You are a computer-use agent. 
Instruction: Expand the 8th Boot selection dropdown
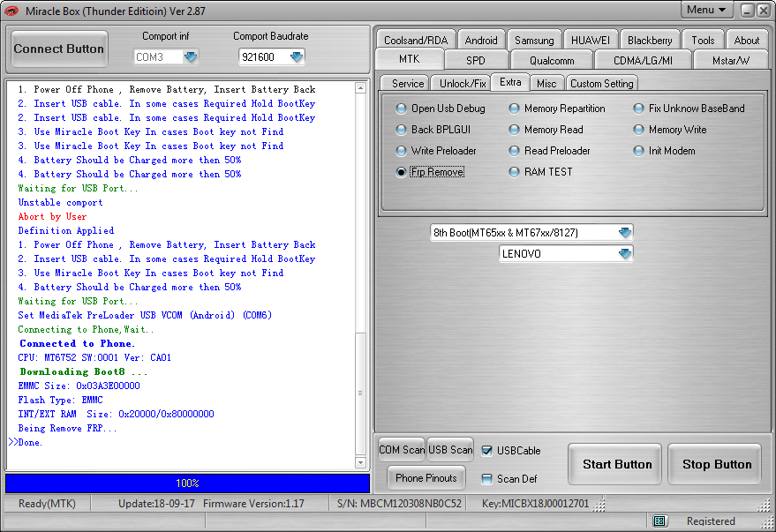(x=624, y=232)
